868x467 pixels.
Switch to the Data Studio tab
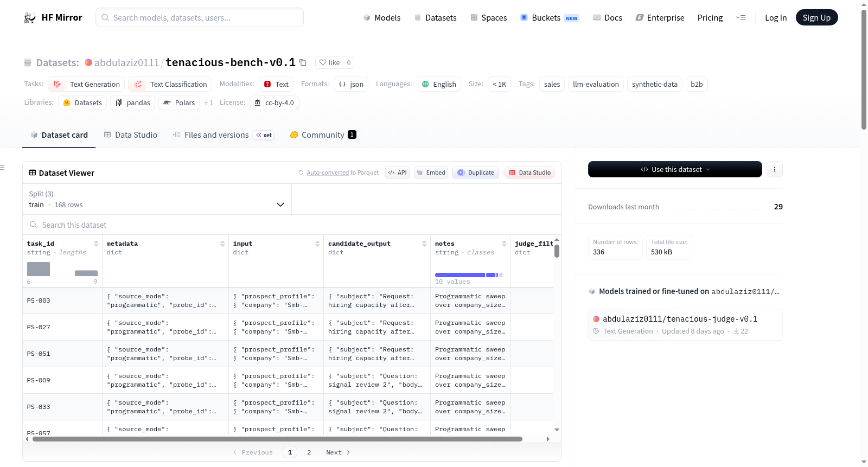point(131,135)
